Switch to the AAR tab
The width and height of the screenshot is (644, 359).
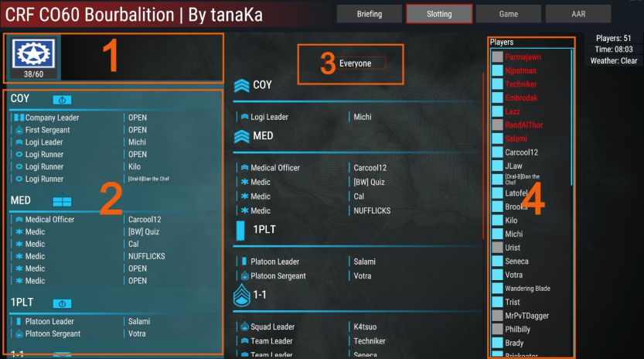(578, 14)
